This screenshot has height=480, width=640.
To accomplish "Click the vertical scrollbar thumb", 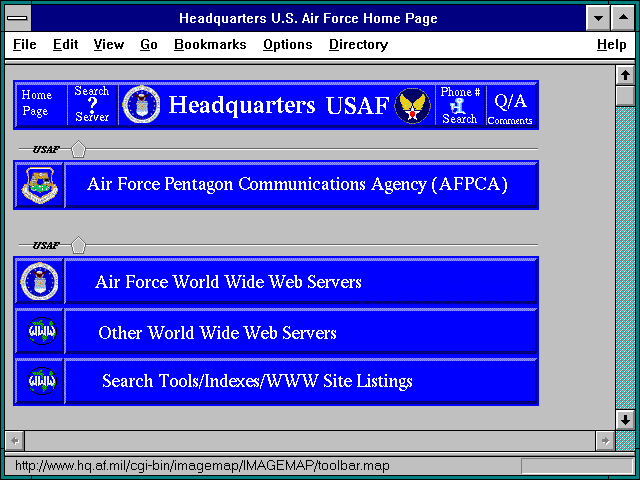I will pos(625,96).
